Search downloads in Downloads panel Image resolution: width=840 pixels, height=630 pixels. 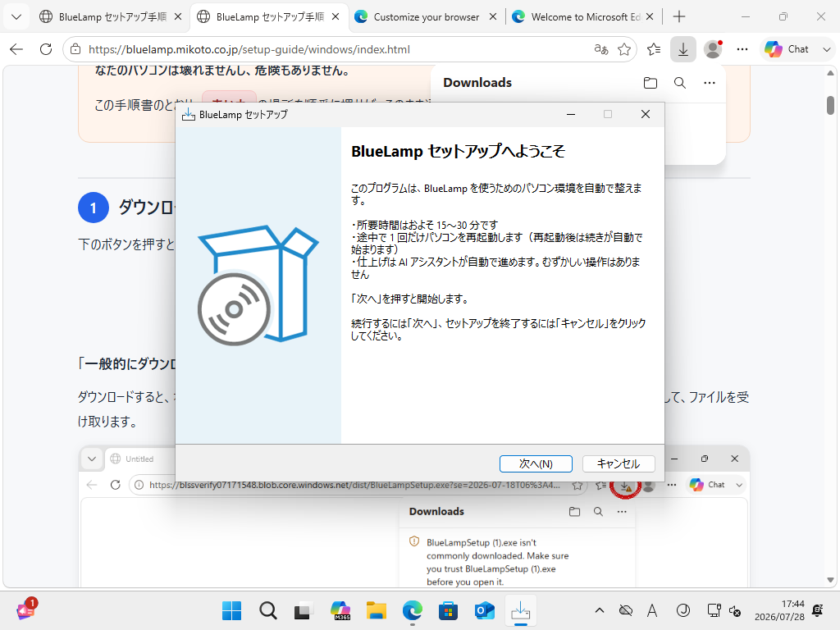tap(680, 83)
